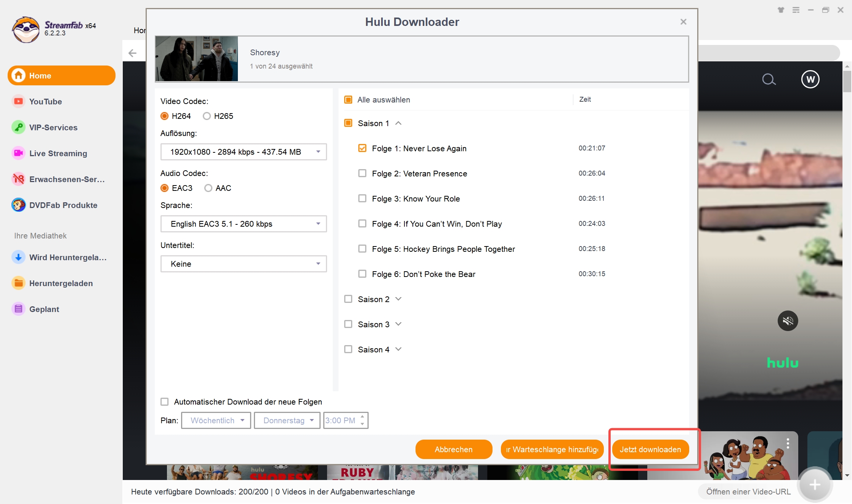Check the Saison 3 checkbox
This screenshot has height=504, width=852.
348,324
